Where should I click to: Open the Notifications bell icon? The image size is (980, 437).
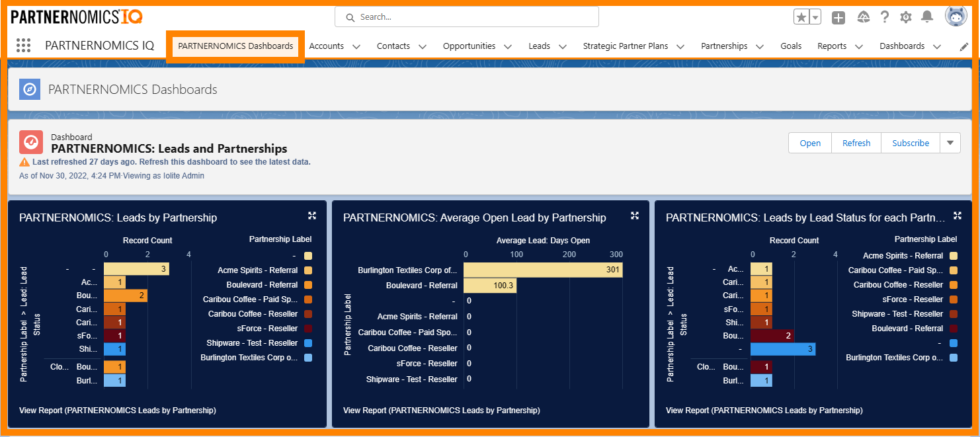pos(927,17)
